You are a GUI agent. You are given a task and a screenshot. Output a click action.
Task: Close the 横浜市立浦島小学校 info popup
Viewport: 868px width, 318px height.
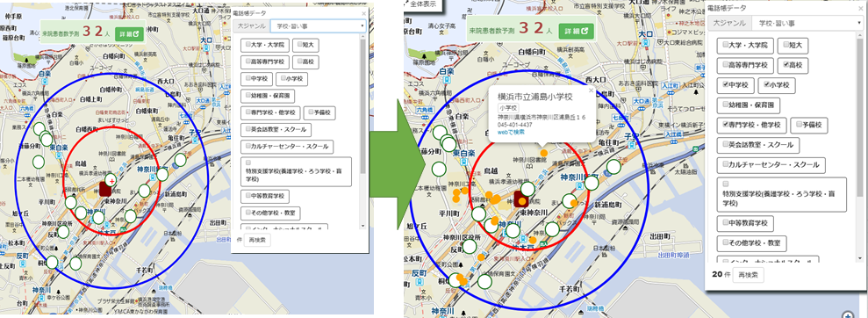[591, 90]
